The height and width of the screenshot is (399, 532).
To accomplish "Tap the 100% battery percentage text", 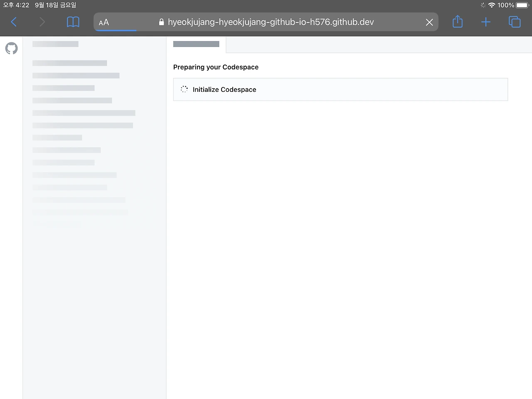I will click(x=506, y=5).
